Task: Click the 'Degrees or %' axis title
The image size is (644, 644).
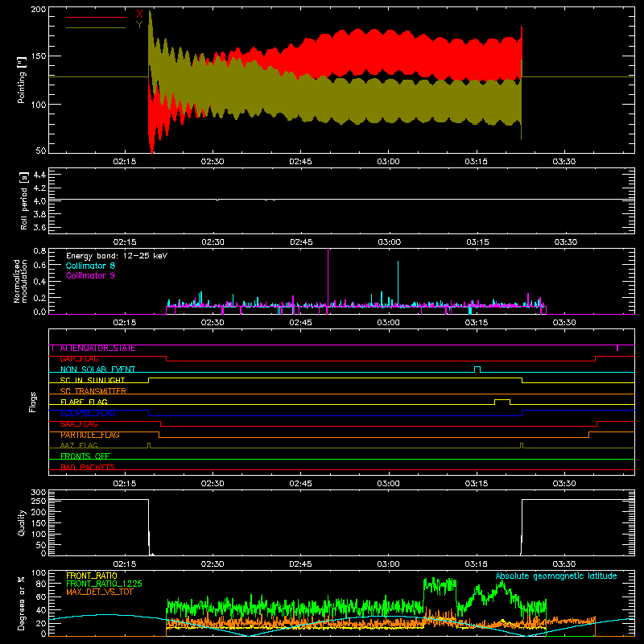Action: [x=22, y=604]
